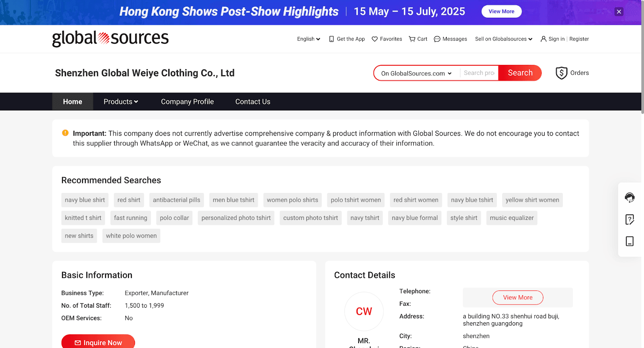Expand the English language dropdown

point(308,39)
